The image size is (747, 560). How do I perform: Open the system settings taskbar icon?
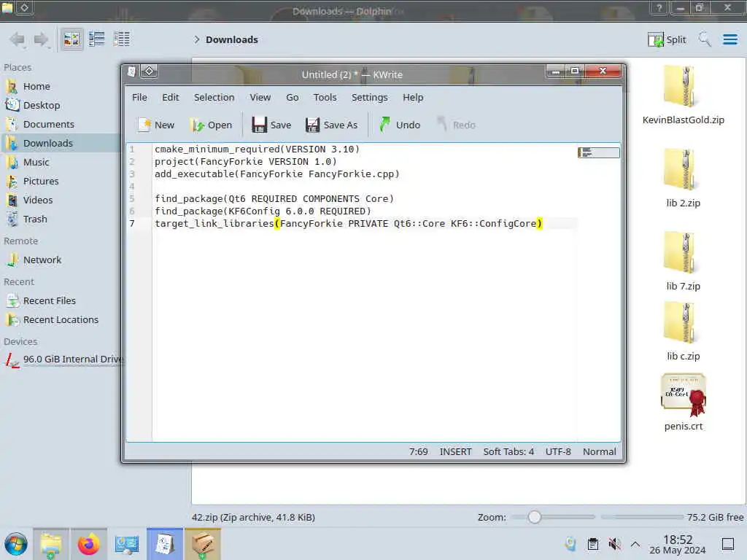coord(127,544)
